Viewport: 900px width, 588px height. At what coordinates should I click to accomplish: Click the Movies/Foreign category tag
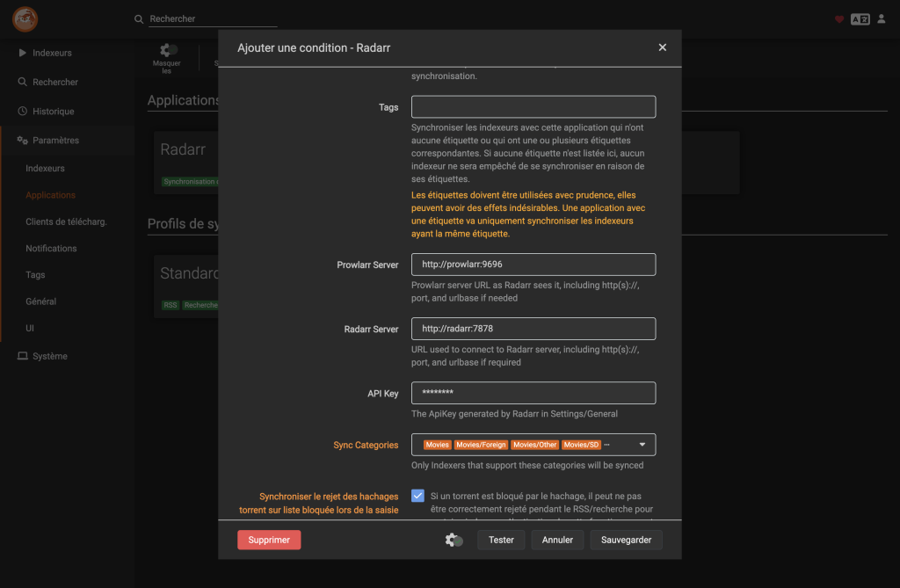tap(481, 445)
